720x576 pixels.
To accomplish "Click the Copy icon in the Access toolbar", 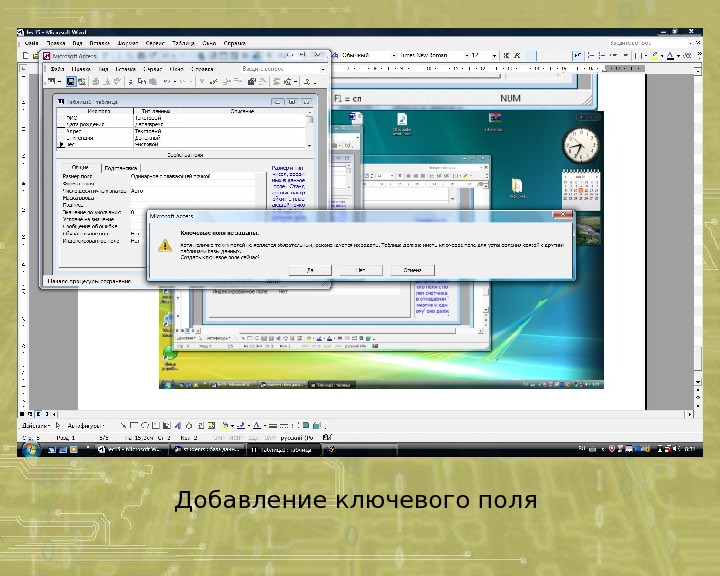I will pos(142,81).
